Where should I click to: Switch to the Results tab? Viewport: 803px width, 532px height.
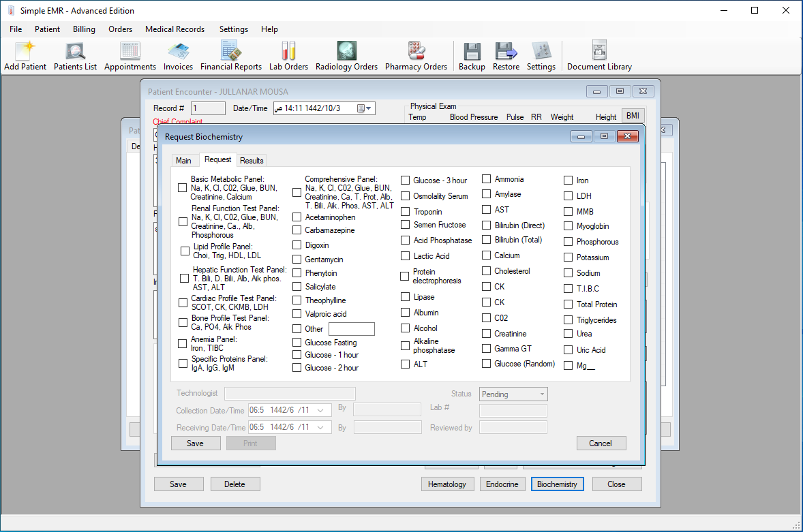[252, 160]
